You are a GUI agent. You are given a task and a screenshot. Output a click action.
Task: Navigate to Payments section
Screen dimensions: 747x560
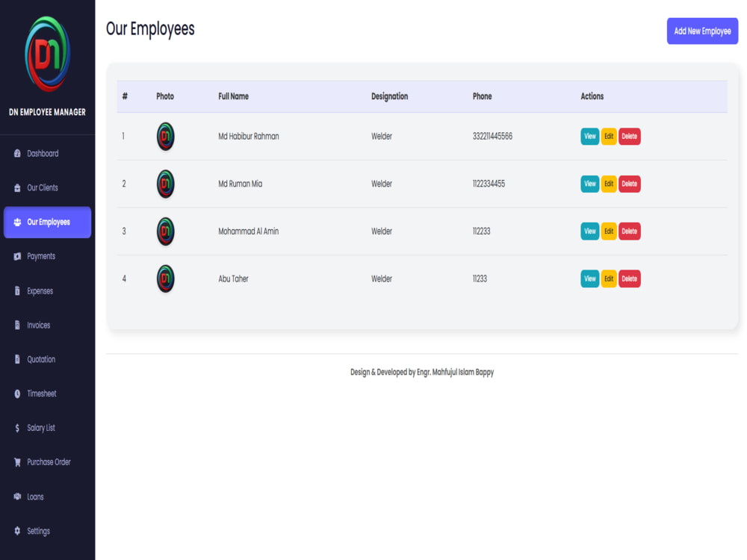coord(47,256)
